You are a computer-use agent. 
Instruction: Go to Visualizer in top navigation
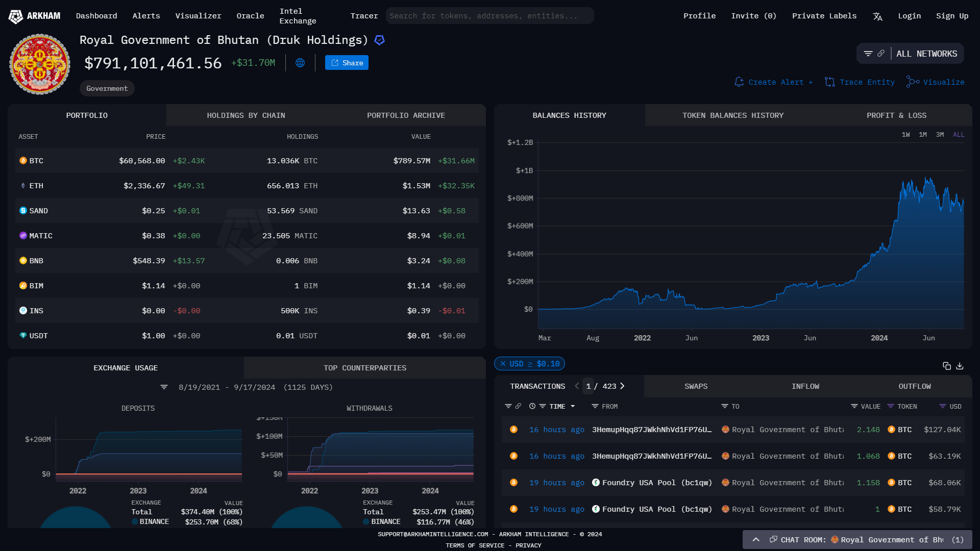click(x=198, y=16)
